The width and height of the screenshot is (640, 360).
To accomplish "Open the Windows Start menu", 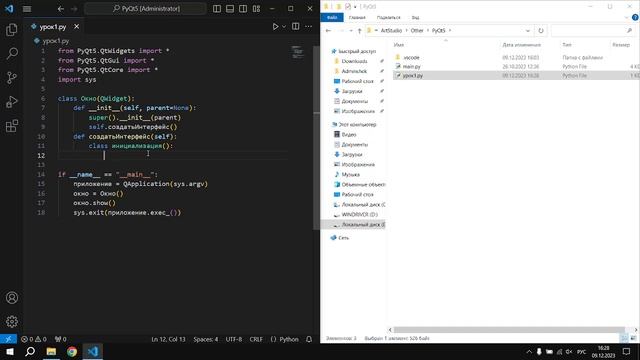I will point(9,351).
